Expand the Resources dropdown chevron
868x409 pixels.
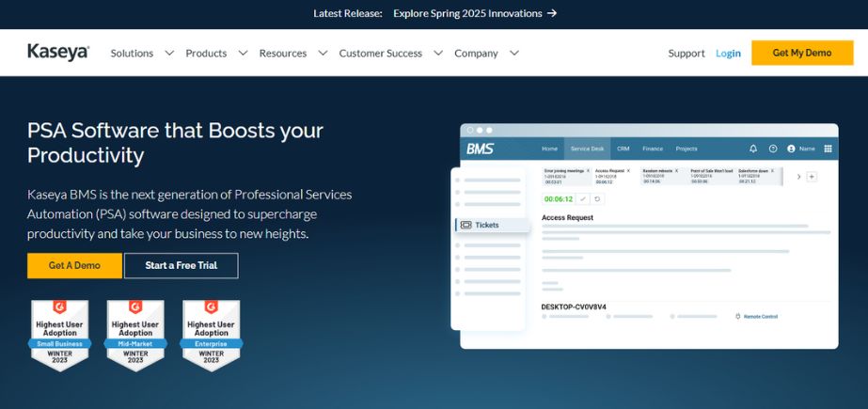[323, 54]
